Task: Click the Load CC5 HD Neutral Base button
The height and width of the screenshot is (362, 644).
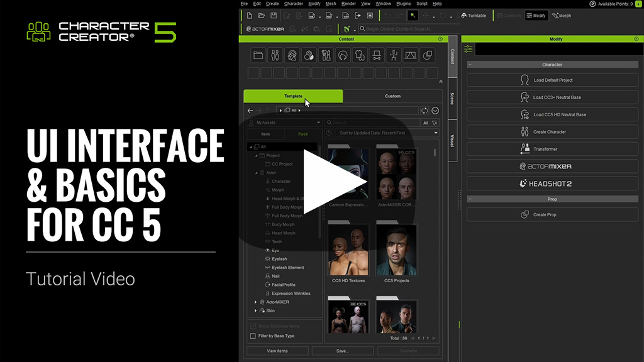Action: click(552, 114)
